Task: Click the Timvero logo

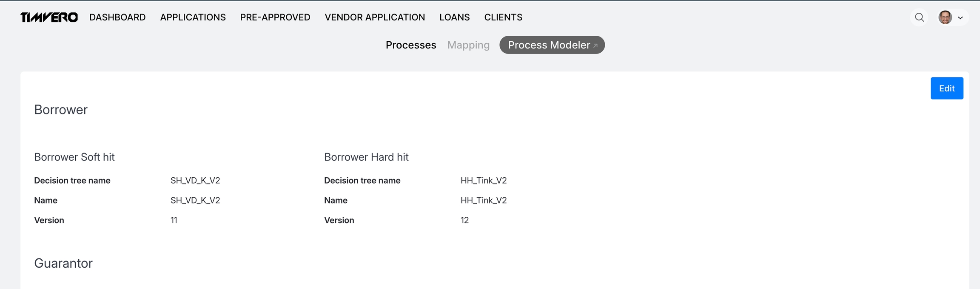Action: tap(49, 17)
